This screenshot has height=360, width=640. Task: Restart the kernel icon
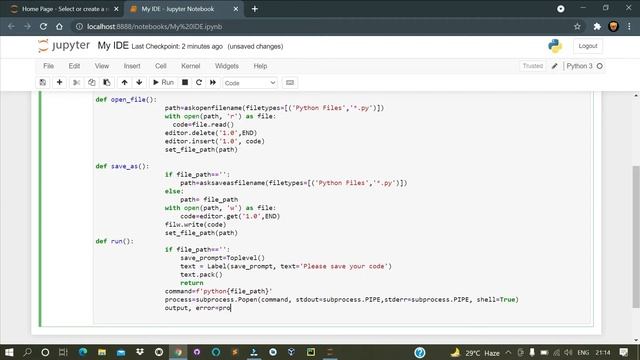click(x=199, y=83)
